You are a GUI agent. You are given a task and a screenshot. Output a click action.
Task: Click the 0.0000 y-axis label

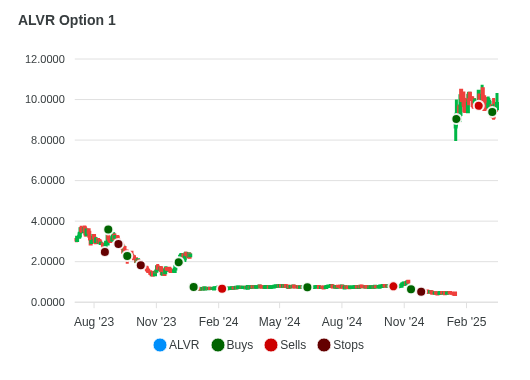pos(48,302)
